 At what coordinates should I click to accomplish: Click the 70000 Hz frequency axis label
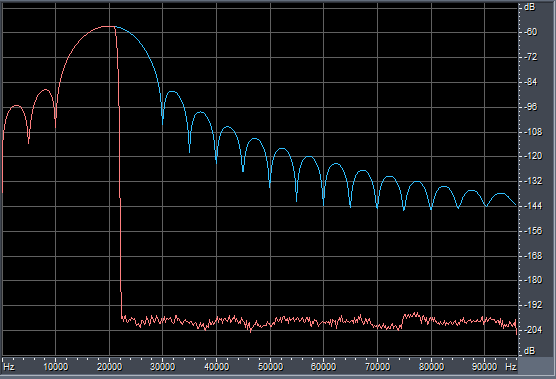[377, 367]
